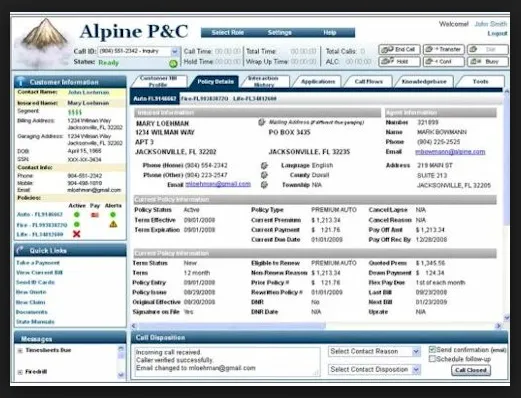Click the Pay card icon for Auto policy
Viewport: 521px width, 398px height.
click(x=95, y=215)
